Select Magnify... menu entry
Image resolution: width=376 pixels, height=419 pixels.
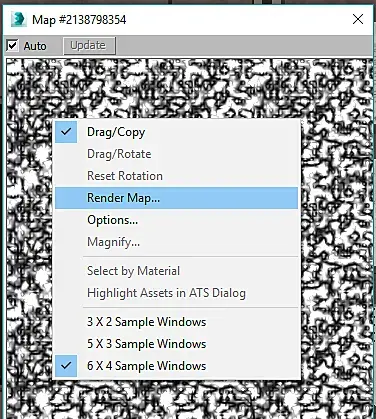click(x=176, y=242)
